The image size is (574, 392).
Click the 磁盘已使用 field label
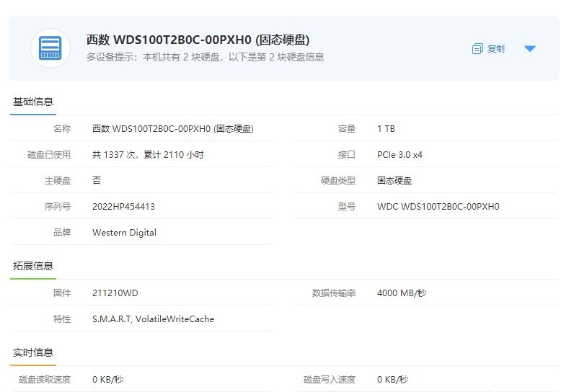pyautogui.click(x=49, y=155)
